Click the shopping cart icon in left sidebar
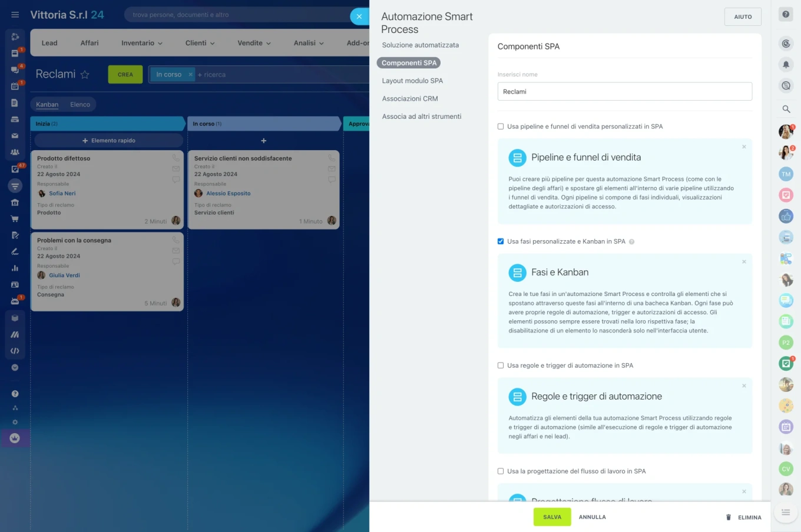This screenshot has width=801, height=532. [x=15, y=218]
